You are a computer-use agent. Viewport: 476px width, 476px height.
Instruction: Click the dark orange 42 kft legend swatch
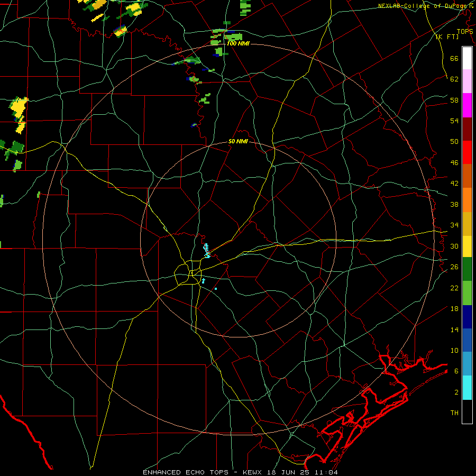tap(467, 176)
